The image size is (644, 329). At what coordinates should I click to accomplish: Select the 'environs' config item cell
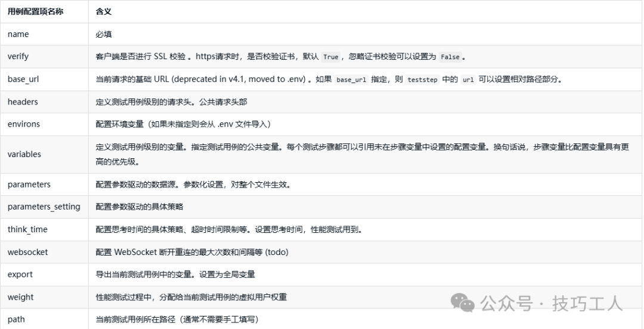(44, 124)
